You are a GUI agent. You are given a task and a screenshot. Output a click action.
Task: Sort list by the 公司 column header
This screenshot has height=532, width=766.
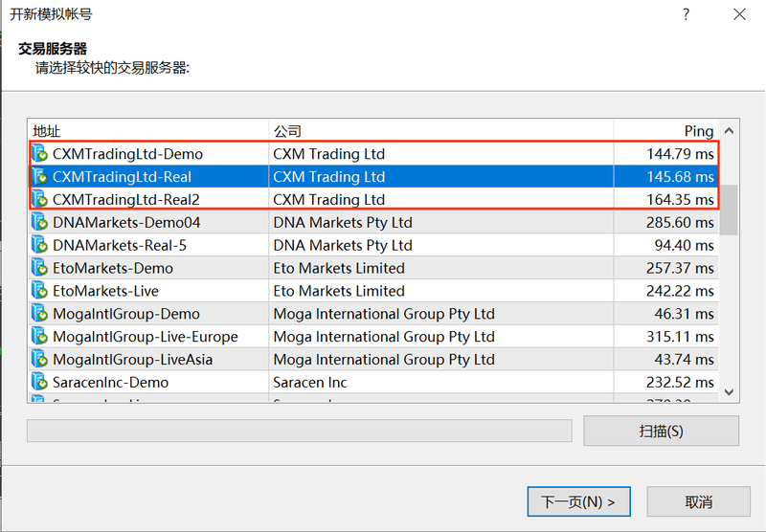[x=441, y=131]
